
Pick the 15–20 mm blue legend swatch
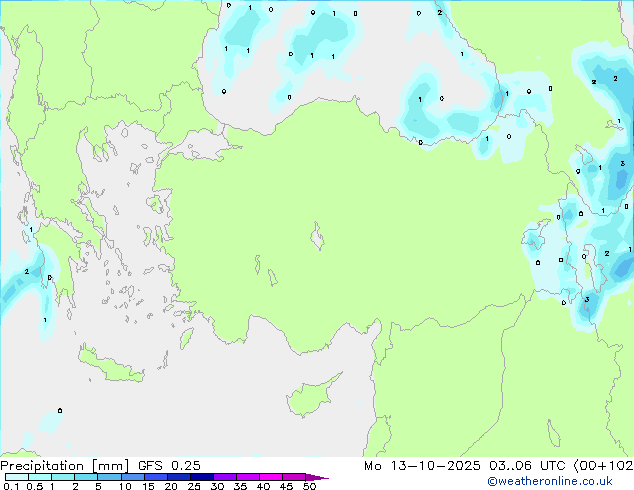[x=156, y=477]
